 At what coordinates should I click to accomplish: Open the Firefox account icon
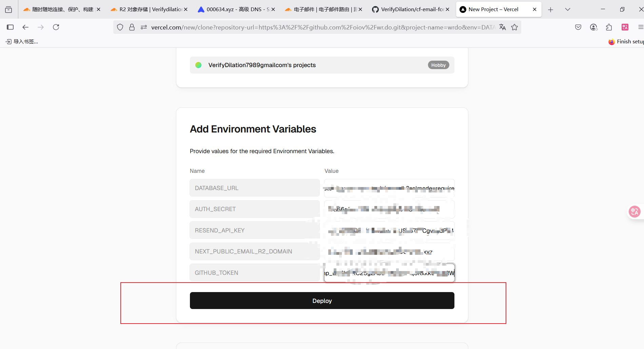click(593, 27)
